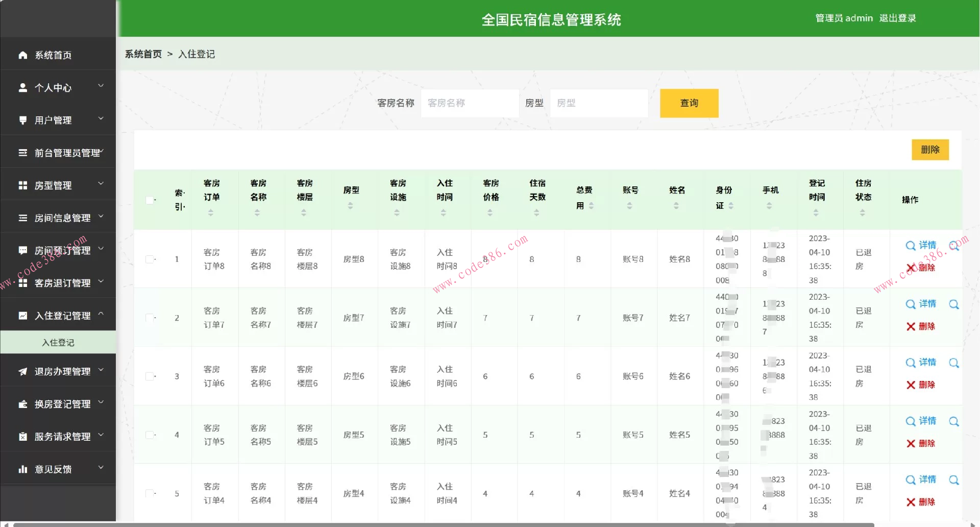Collapse the 入住登记管理 section

[x=58, y=315]
